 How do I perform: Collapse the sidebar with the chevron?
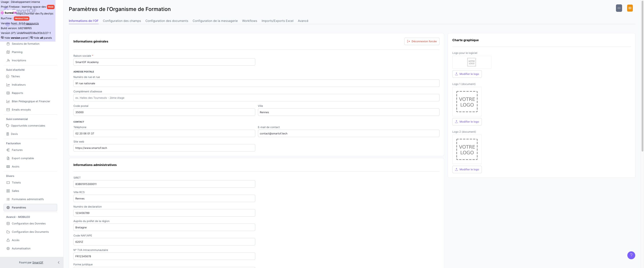(59, 262)
